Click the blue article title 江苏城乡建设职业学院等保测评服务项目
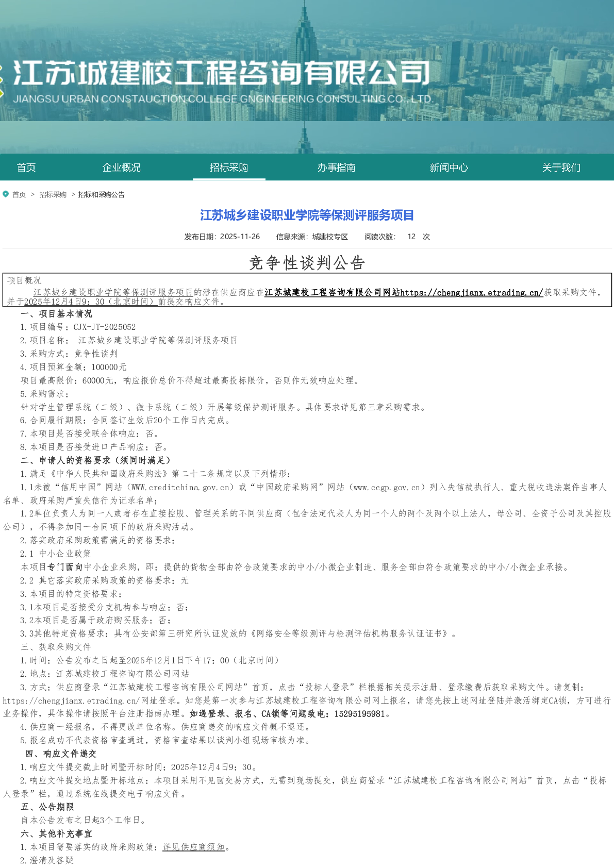Viewport: 614px width, 868px height. tap(307, 215)
